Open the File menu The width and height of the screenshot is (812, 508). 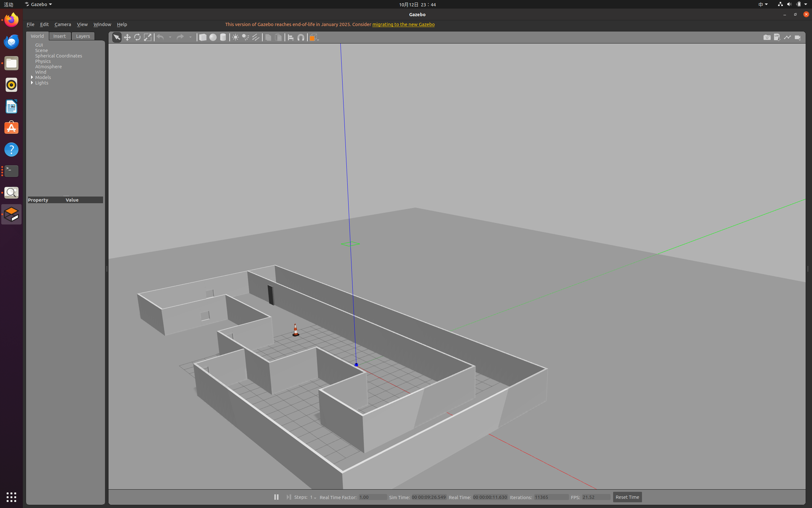pos(30,24)
